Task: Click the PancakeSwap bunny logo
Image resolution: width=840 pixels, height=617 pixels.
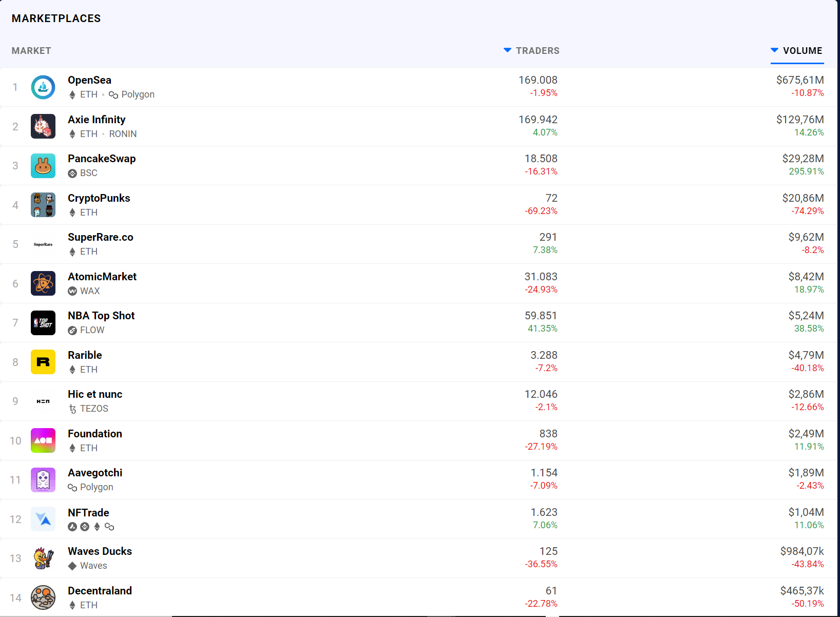Action: [x=43, y=166]
